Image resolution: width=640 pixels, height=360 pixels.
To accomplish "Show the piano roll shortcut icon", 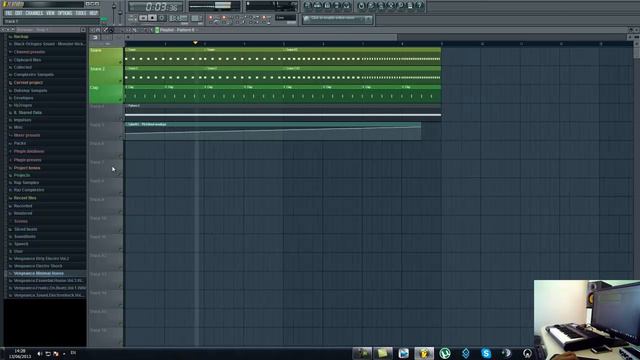I will [x=327, y=6].
